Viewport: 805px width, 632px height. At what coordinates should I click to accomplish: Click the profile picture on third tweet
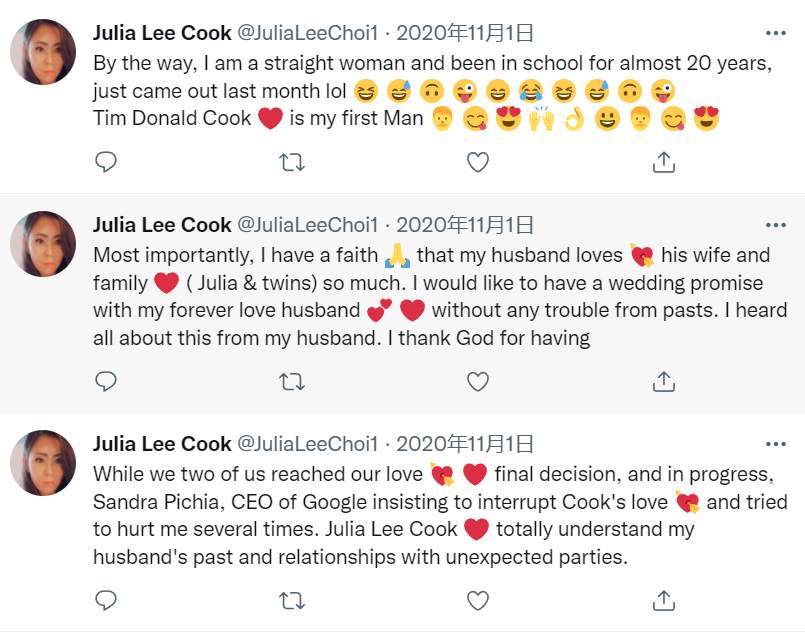tap(43, 464)
